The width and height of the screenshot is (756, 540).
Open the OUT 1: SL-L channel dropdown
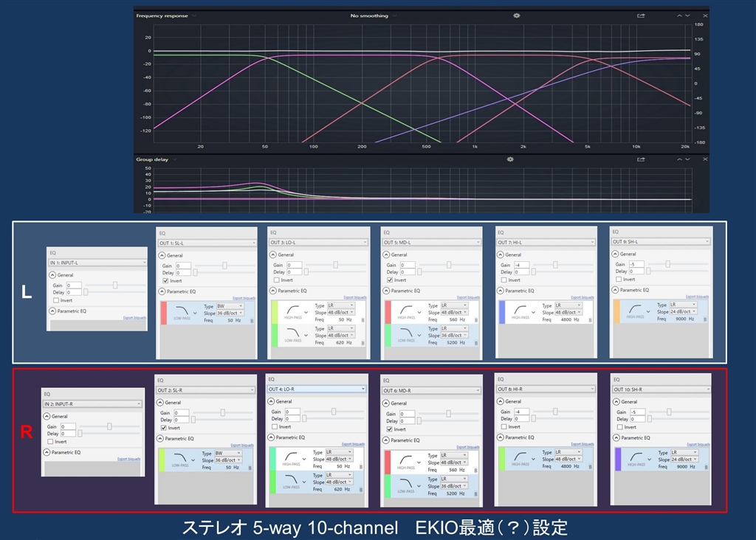pos(207,243)
